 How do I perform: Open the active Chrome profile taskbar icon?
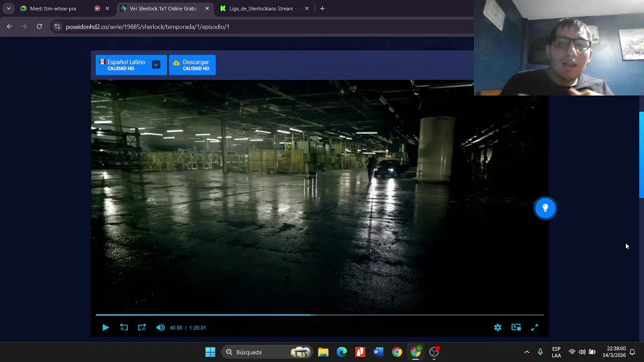pos(416,352)
